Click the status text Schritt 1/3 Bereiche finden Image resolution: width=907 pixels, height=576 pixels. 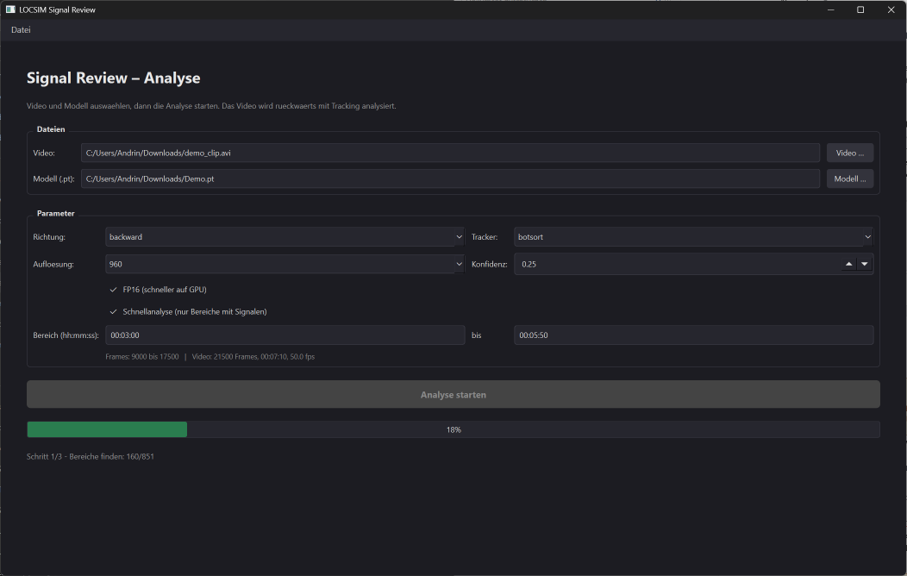coord(90,457)
